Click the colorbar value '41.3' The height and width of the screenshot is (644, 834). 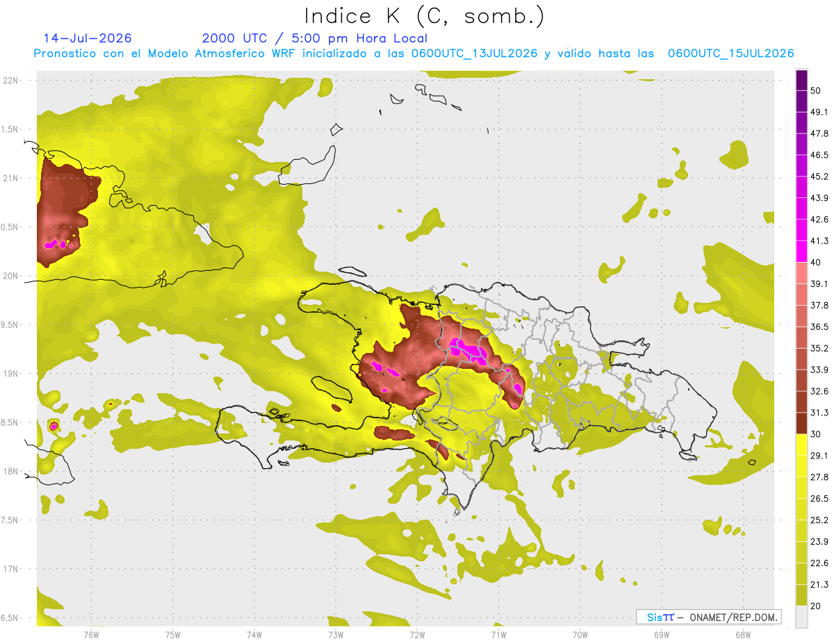pyautogui.click(x=819, y=241)
